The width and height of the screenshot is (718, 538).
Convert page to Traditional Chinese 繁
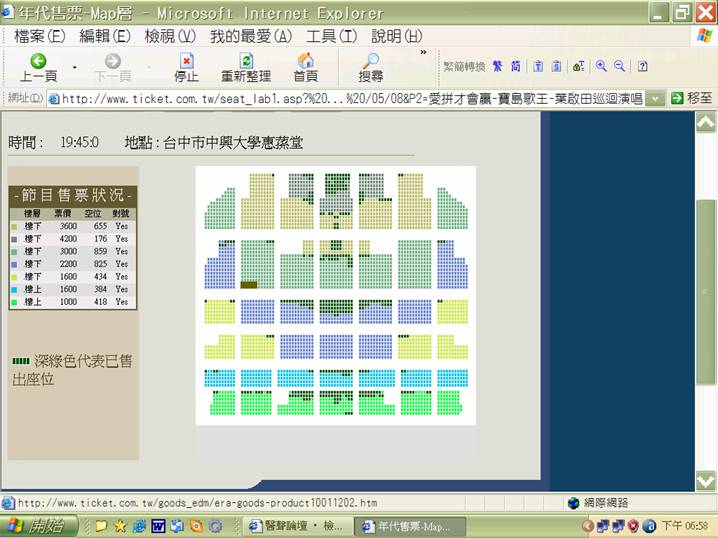497,66
